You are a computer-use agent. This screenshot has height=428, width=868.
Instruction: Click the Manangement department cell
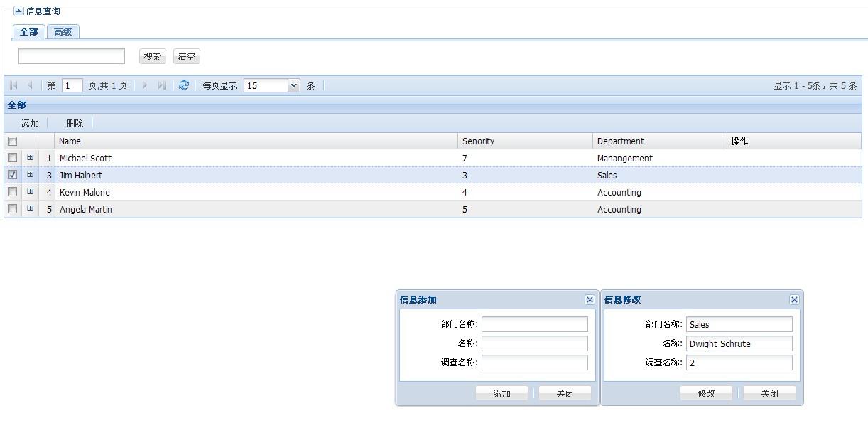661,158
